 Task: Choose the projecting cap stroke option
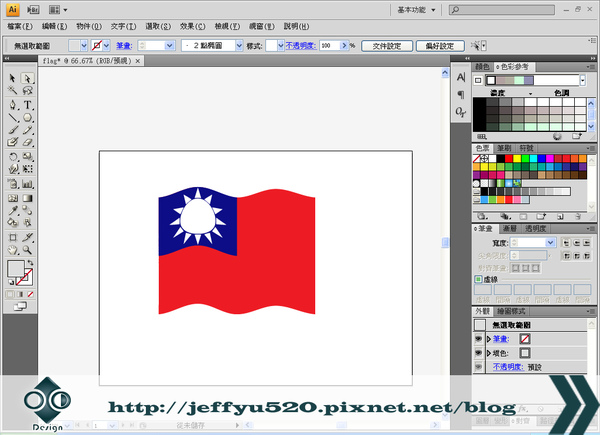[x=587, y=243]
